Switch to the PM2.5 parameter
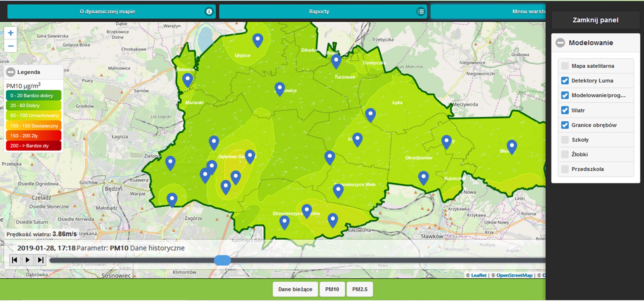644x302 pixels. pos(359,289)
